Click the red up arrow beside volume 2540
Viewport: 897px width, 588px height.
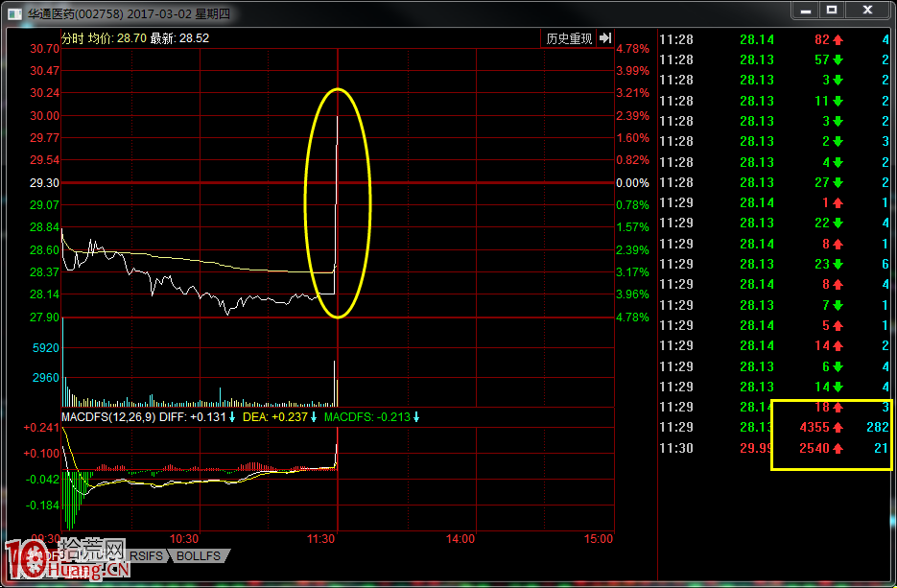838,449
